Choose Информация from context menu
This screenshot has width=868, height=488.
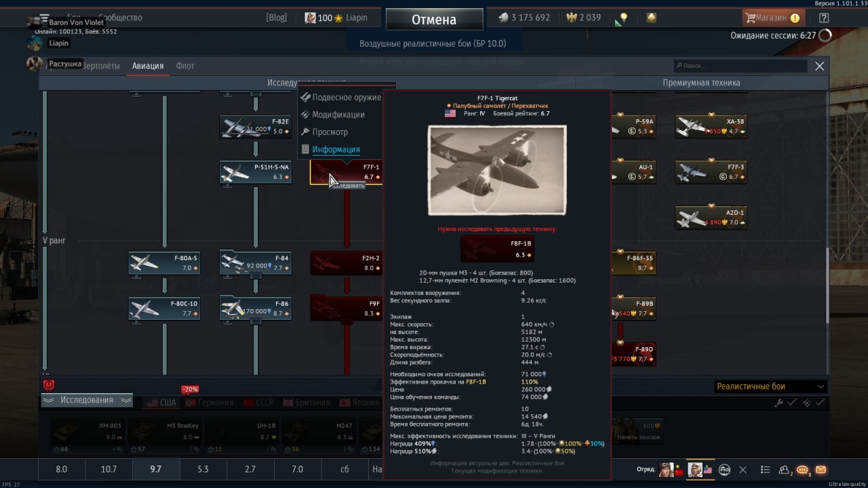click(x=330, y=149)
